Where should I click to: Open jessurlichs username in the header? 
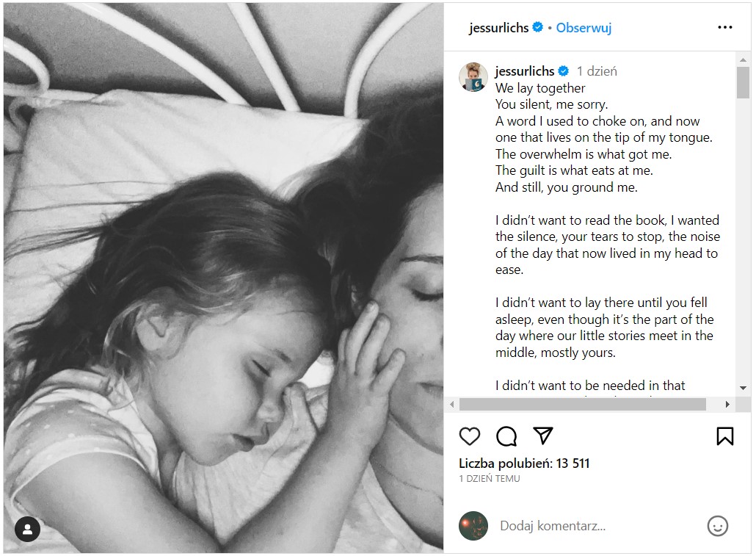(498, 28)
